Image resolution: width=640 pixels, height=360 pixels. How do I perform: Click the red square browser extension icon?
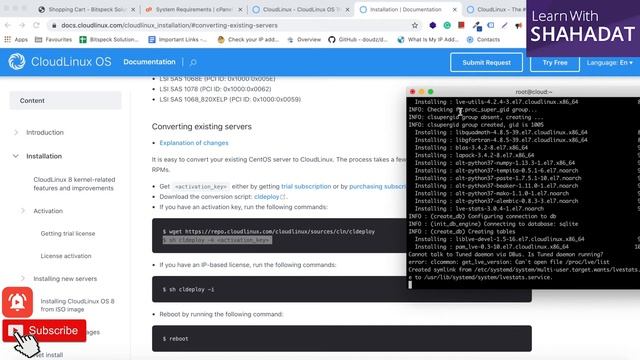point(461,25)
